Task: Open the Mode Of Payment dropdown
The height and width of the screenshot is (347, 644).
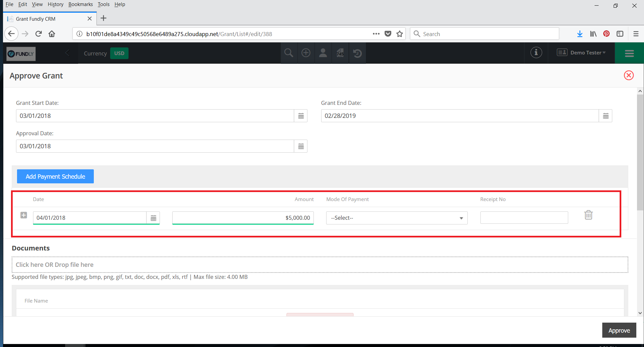Action: (x=397, y=218)
